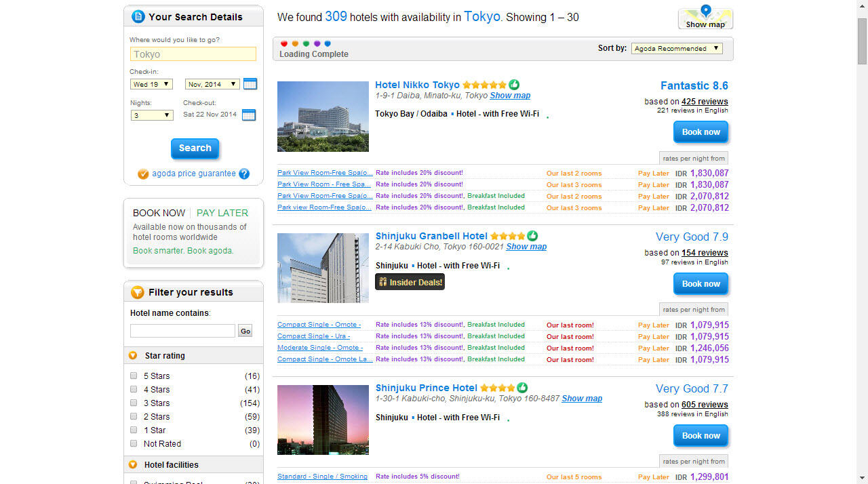Click Show map link for Shinjuku Granbell address
Screen dimensions: 868x484
coord(526,247)
